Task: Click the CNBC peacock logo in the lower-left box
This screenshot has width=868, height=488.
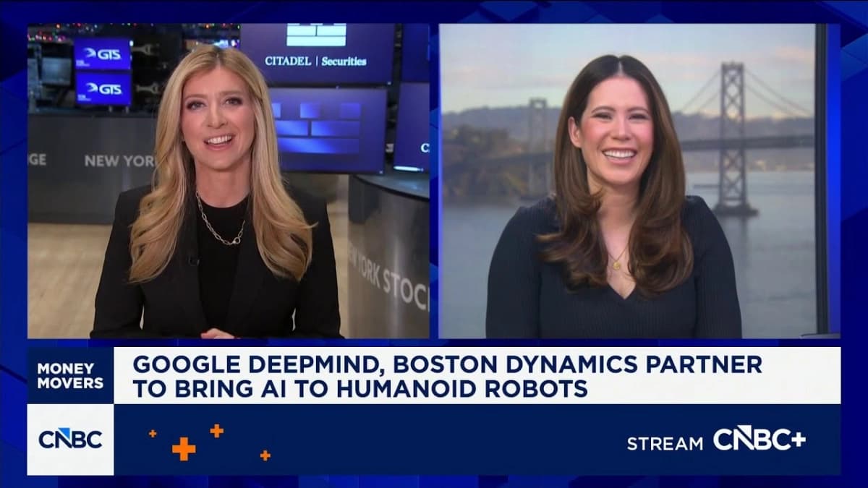Action: 70,439
